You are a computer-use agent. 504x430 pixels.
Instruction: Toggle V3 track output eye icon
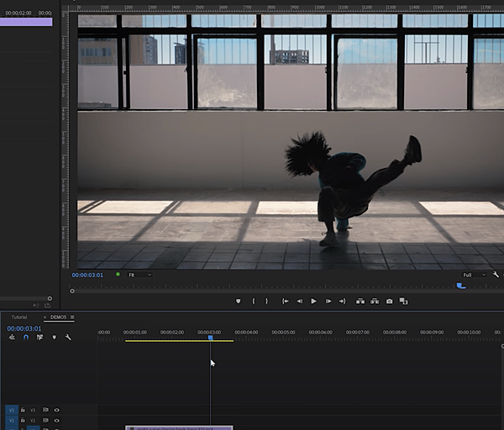point(56,410)
